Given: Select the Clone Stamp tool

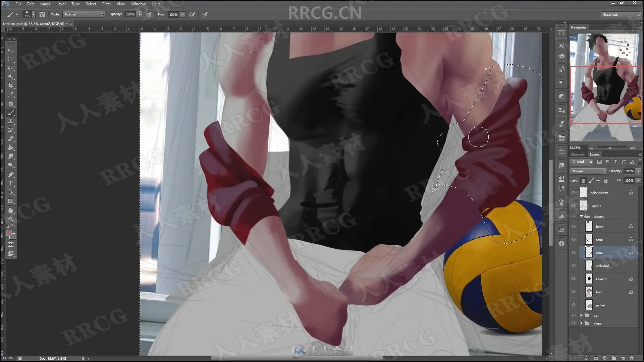Looking at the screenshot, I should (11, 121).
